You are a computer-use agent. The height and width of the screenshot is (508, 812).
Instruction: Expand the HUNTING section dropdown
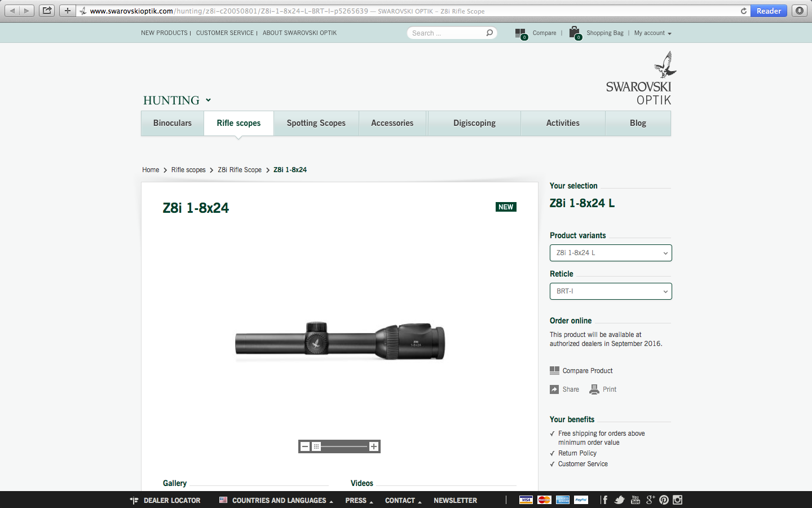pos(176,100)
